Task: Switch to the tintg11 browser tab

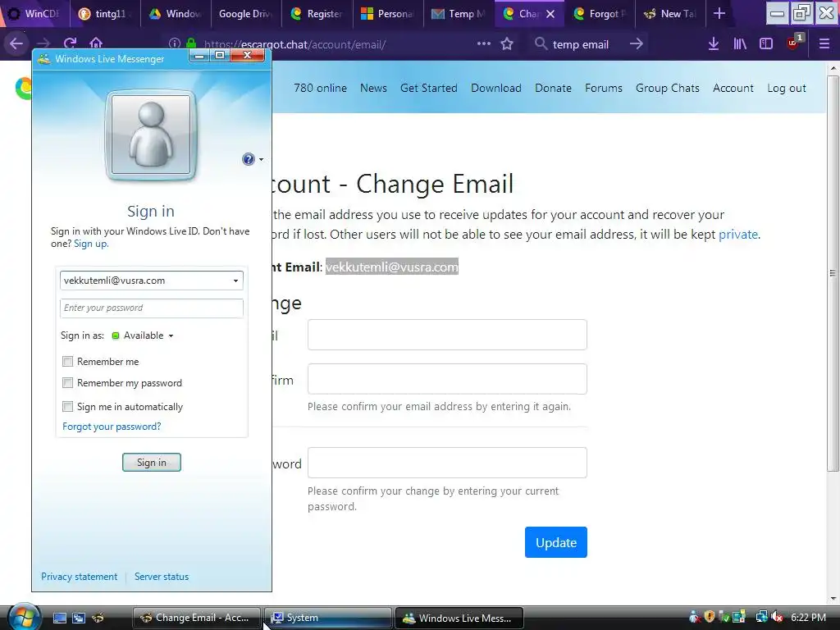Action: point(106,13)
